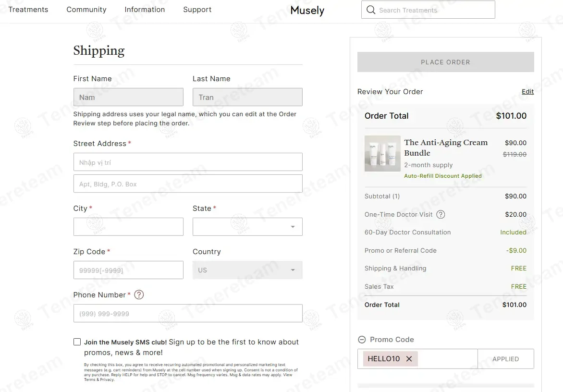Click the Zip Code input field
563x392 pixels.
pos(128,270)
